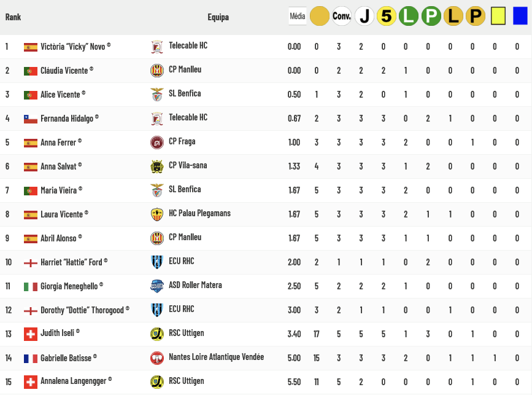Click the SL Benfica crest beside Alice Vicente
The height and width of the screenshot is (395, 532).
pos(156,95)
